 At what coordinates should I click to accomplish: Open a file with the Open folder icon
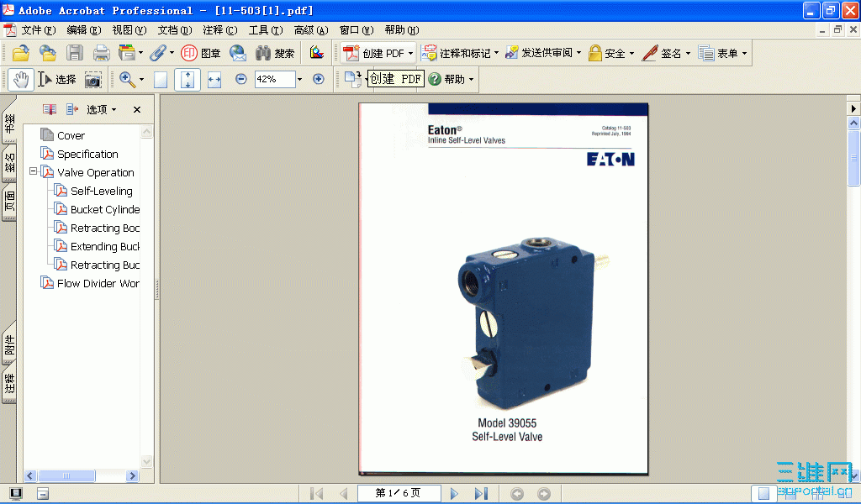pos(21,53)
